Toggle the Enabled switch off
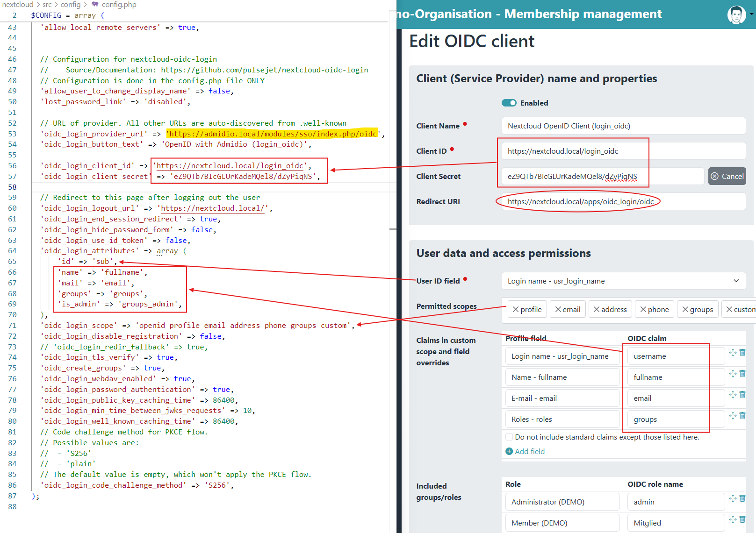Image resolution: width=756 pixels, height=533 pixels. tap(509, 103)
